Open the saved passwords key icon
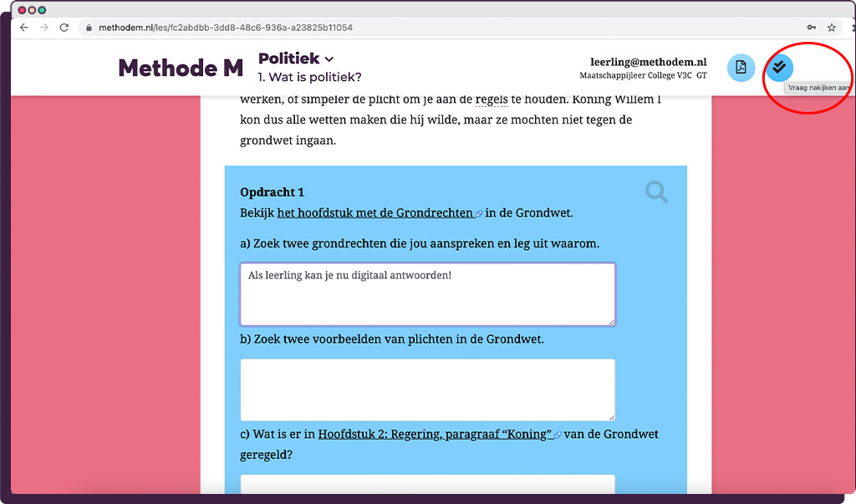The image size is (856, 504). tap(812, 28)
